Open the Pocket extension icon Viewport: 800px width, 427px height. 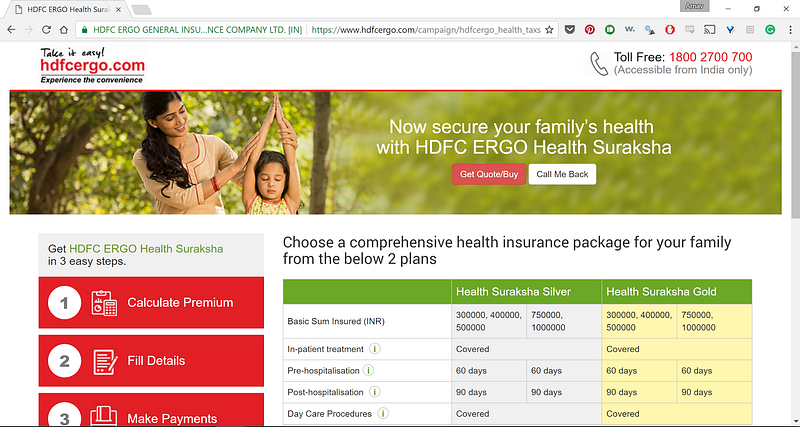(570, 30)
